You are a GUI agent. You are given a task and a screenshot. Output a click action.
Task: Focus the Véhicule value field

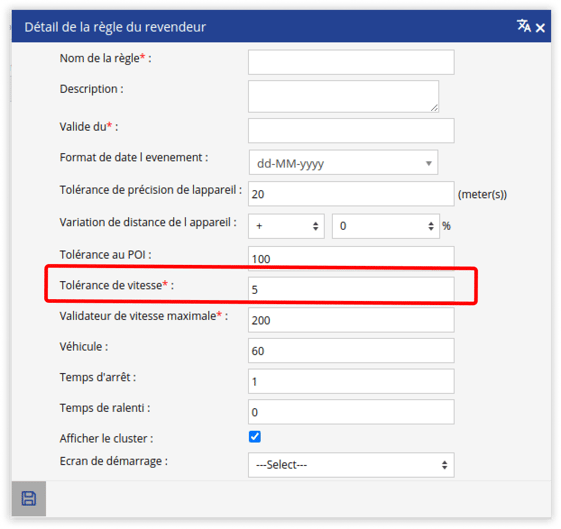tap(351, 351)
